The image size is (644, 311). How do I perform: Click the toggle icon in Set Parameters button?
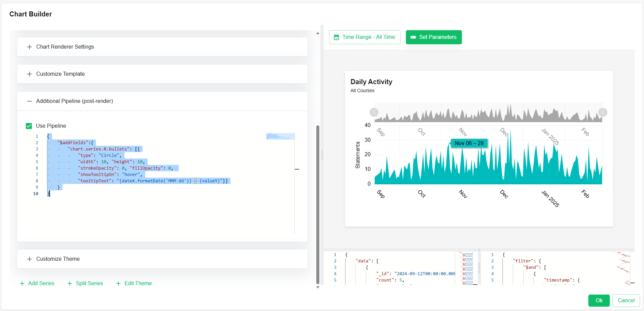point(413,37)
